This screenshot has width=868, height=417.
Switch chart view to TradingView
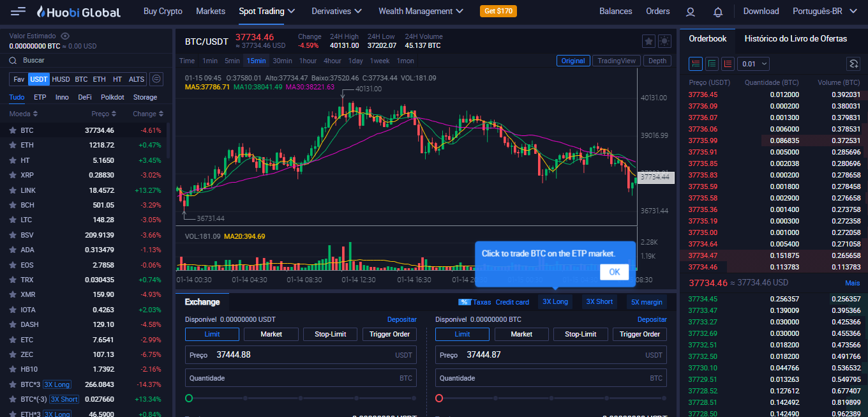click(x=617, y=61)
